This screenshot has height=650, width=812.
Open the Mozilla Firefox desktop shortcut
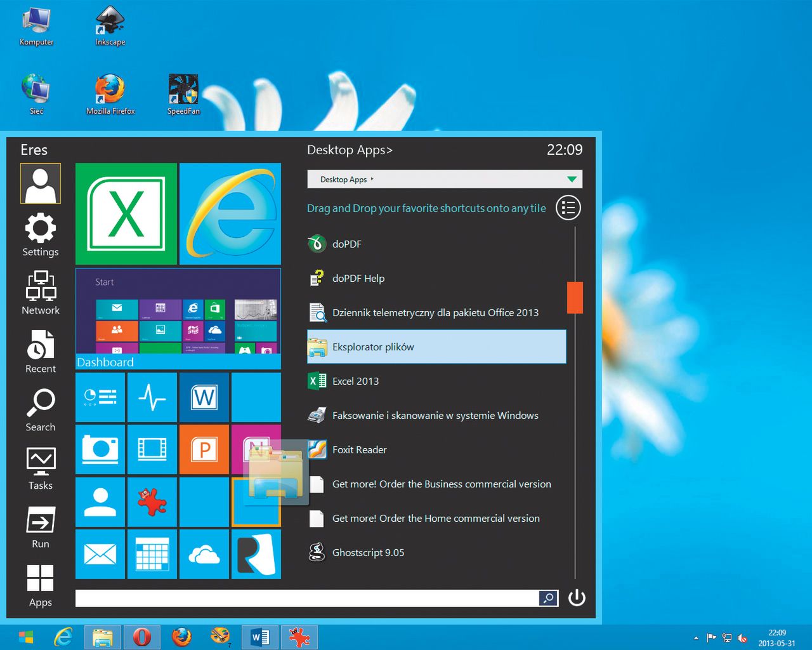point(110,95)
